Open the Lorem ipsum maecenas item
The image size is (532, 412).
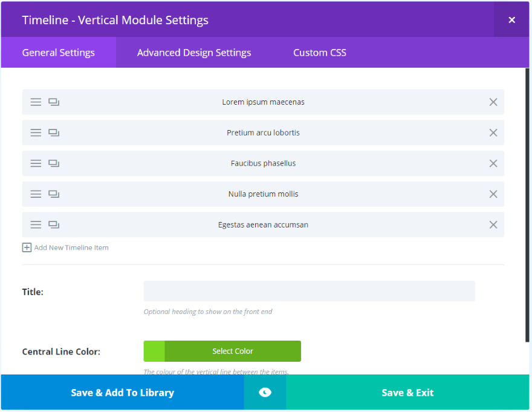264,102
